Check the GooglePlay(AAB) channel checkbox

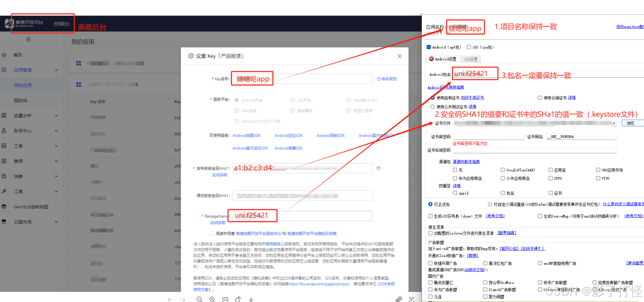503,170
